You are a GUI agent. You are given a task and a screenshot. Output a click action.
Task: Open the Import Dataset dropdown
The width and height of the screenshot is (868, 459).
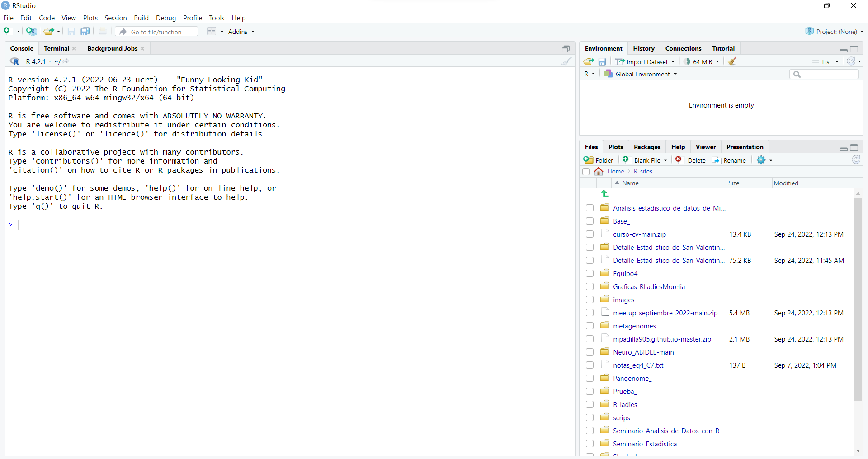point(645,61)
